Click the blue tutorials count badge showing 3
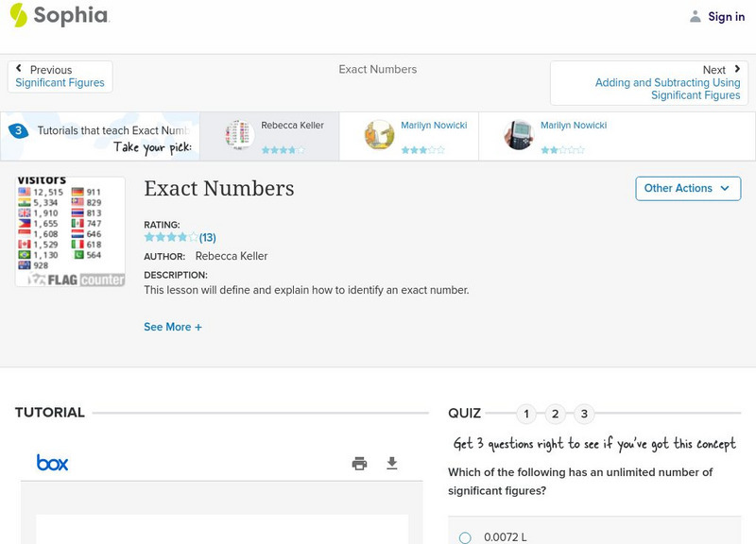This screenshot has height=544, width=756. point(18,130)
